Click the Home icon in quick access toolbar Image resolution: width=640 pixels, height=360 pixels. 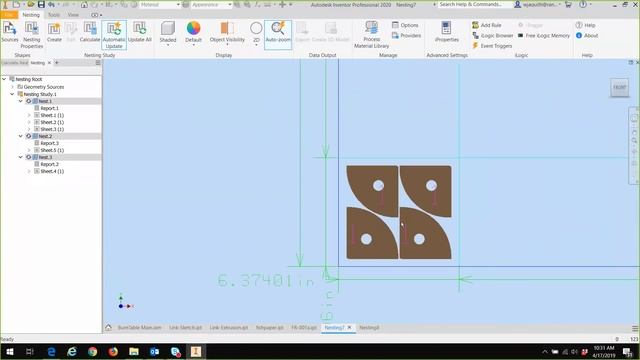(84, 4)
